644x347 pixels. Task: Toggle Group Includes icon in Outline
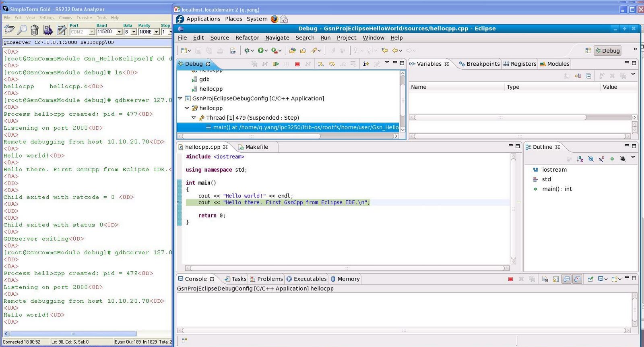tap(623, 159)
